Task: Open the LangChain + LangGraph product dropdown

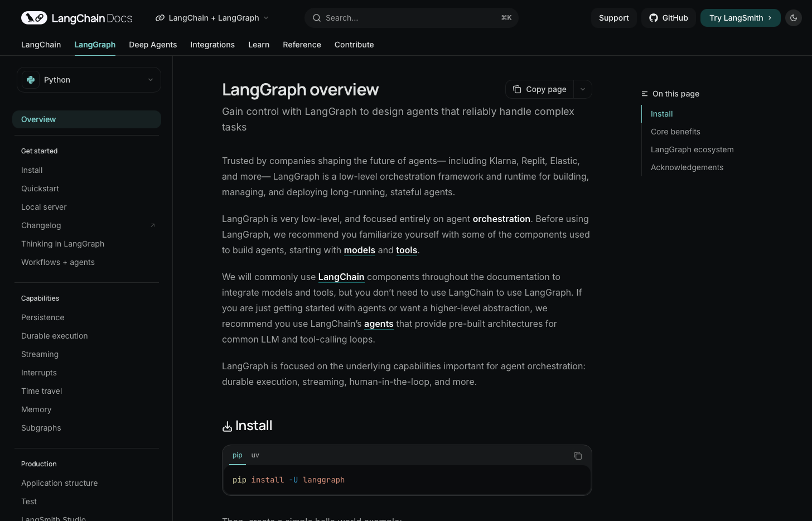Action: tap(212, 18)
